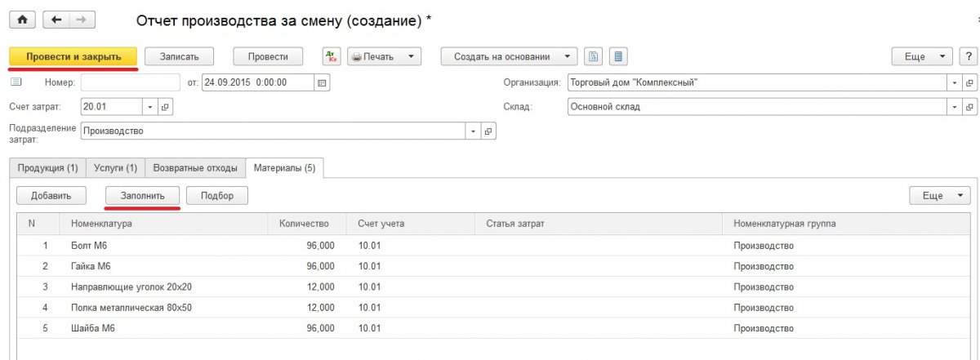This screenshot has width=980, height=360.
Task: Open the Счет затрат linked record icon
Action: point(164,107)
